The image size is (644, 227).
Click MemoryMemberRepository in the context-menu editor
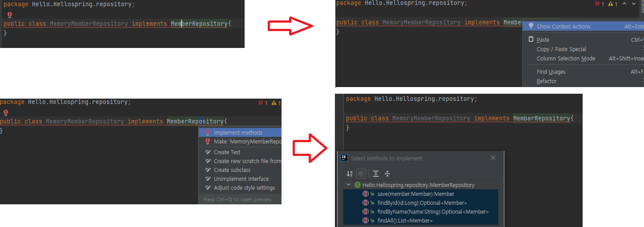click(422, 22)
